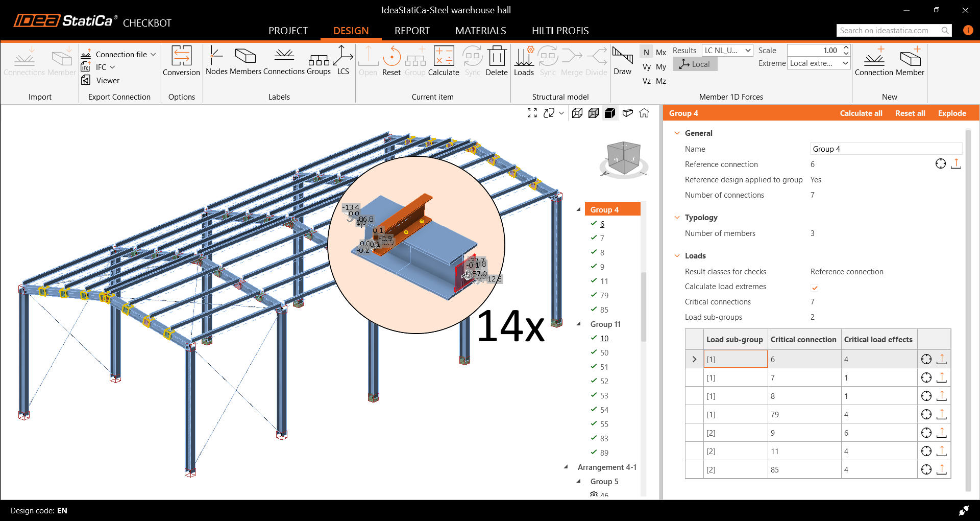This screenshot has height=521, width=980.
Task: Toggle the N force component
Action: pyautogui.click(x=646, y=52)
